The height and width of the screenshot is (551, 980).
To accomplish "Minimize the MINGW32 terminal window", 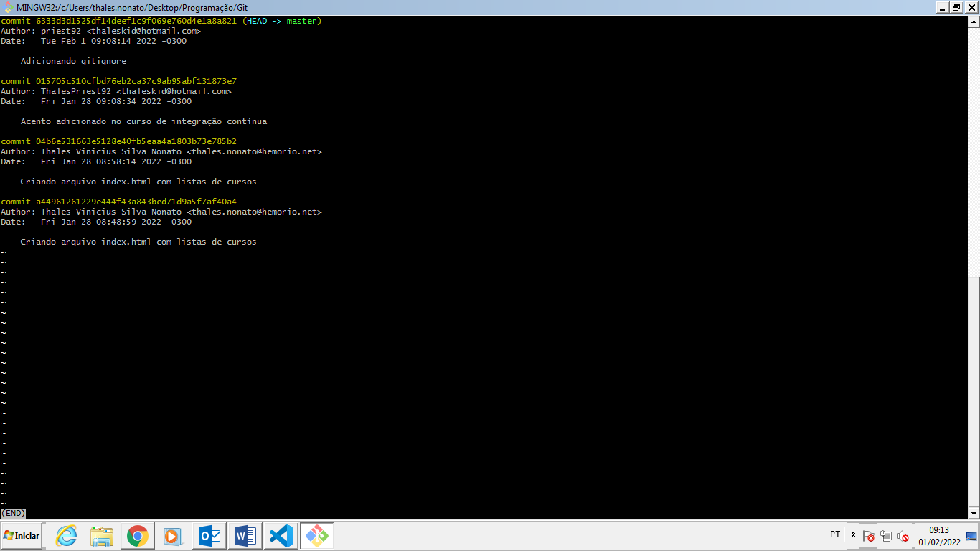I will click(943, 7).
